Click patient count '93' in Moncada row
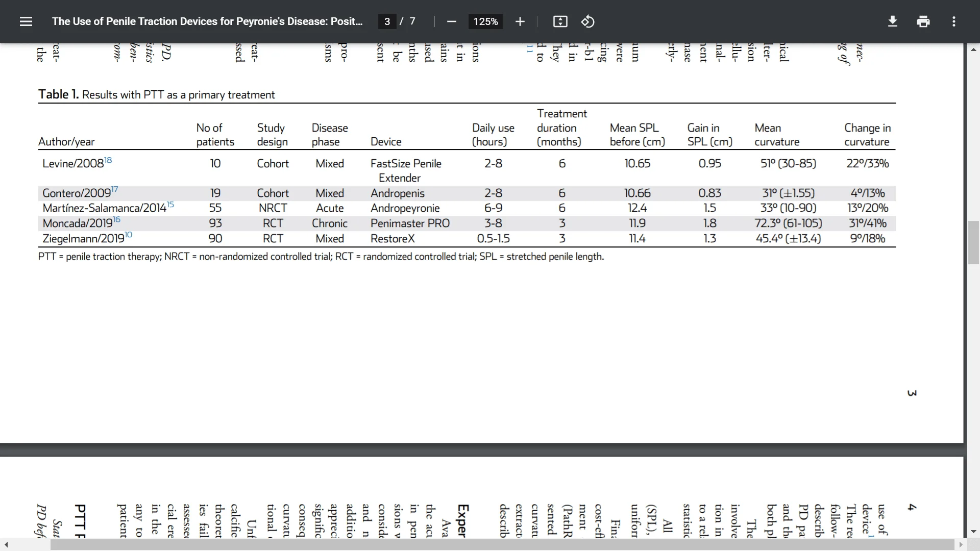980x551 pixels. [x=215, y=223]
